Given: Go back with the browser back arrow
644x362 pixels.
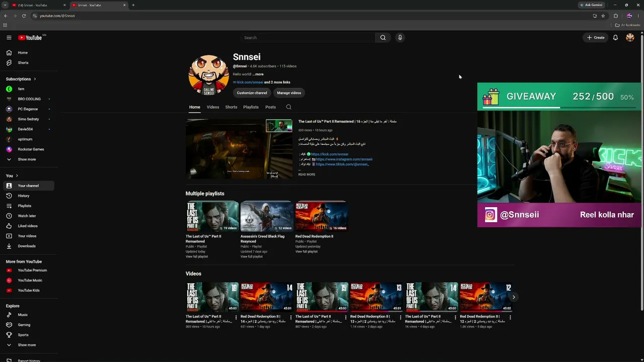Looking at the screenshot, I should (x=6, y=16).
